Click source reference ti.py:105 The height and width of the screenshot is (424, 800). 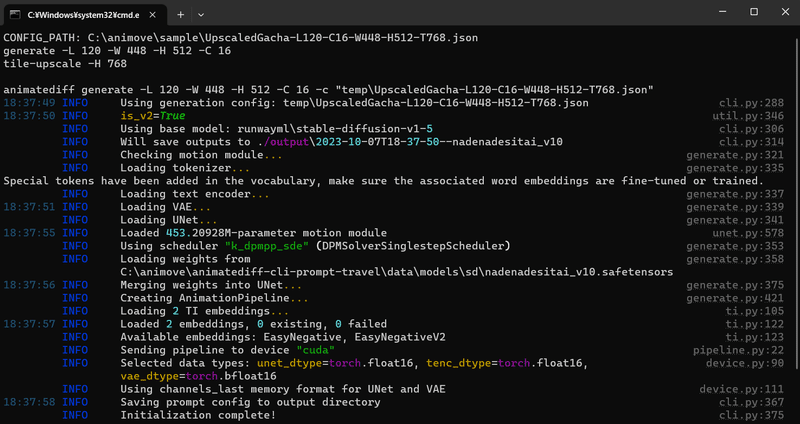click(x=755, y=311)
